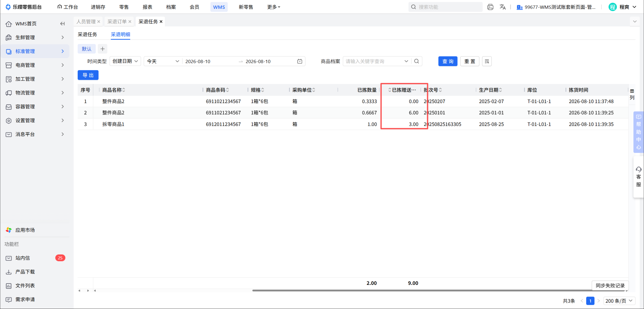This screenshot has height=309, width=644.
Task: Open 档案 top menu
Action: 171,7
